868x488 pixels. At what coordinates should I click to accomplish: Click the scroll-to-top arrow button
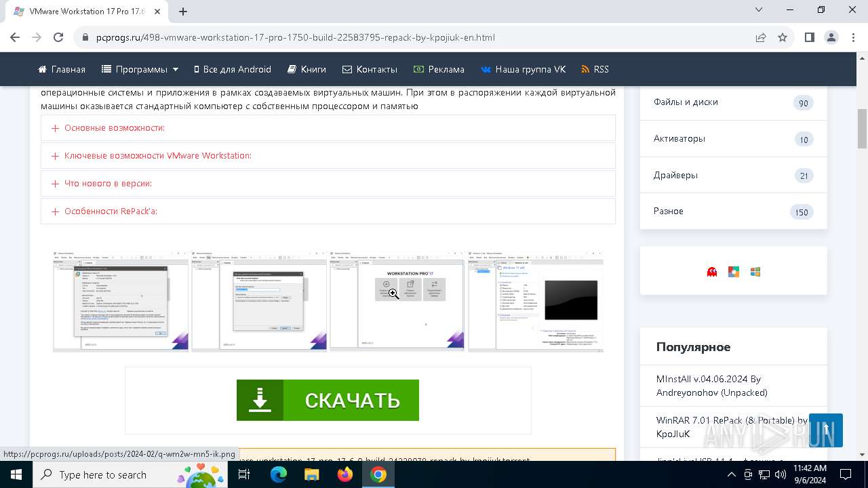tap(826, 430)
